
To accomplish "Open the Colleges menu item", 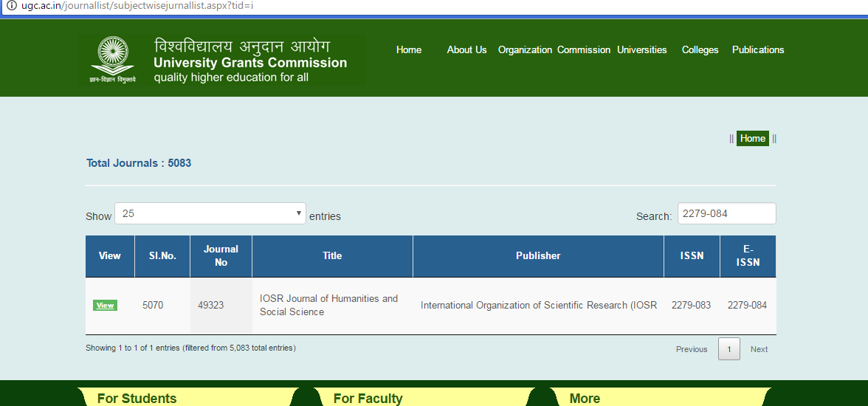I will coord(700,50).
